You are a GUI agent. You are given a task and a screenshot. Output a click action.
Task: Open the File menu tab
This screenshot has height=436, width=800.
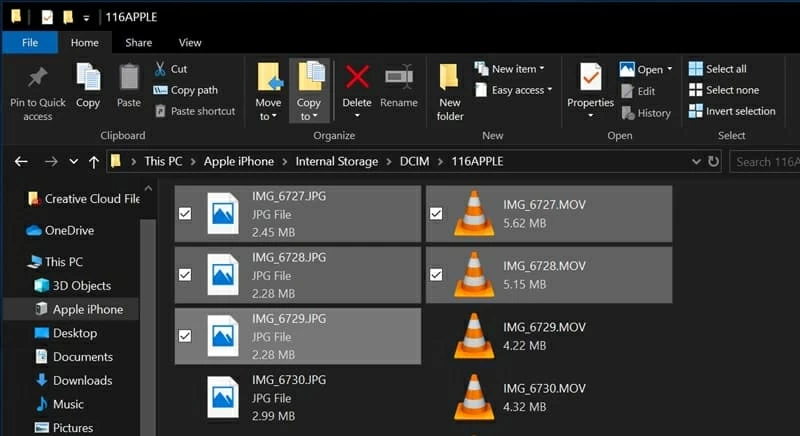click(x=30, y=43)
